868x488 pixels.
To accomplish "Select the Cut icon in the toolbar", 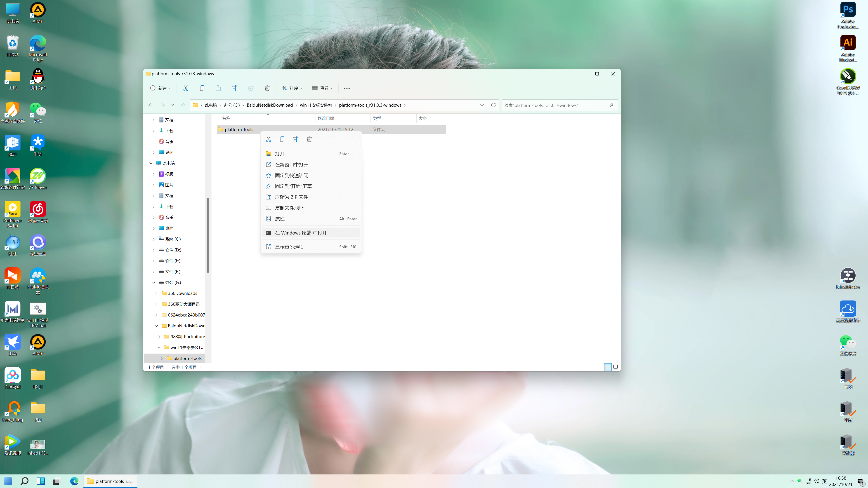I will coord(186,88).
